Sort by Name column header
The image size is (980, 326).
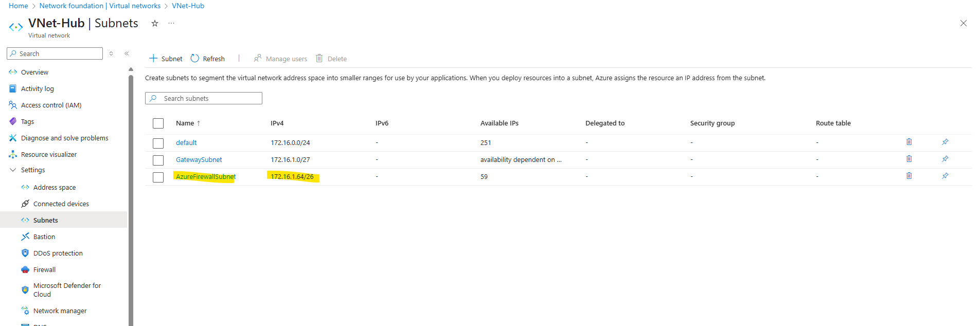pyautogui.click(x=188, y=123)
